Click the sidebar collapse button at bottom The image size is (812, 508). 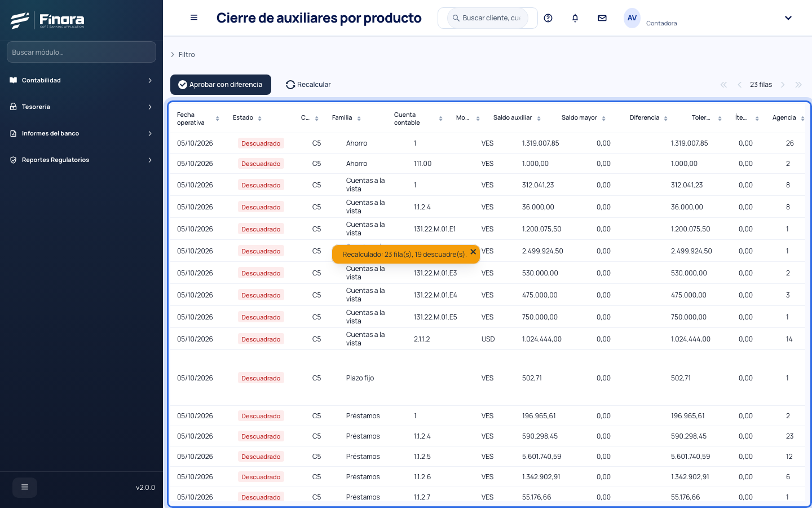25,487
